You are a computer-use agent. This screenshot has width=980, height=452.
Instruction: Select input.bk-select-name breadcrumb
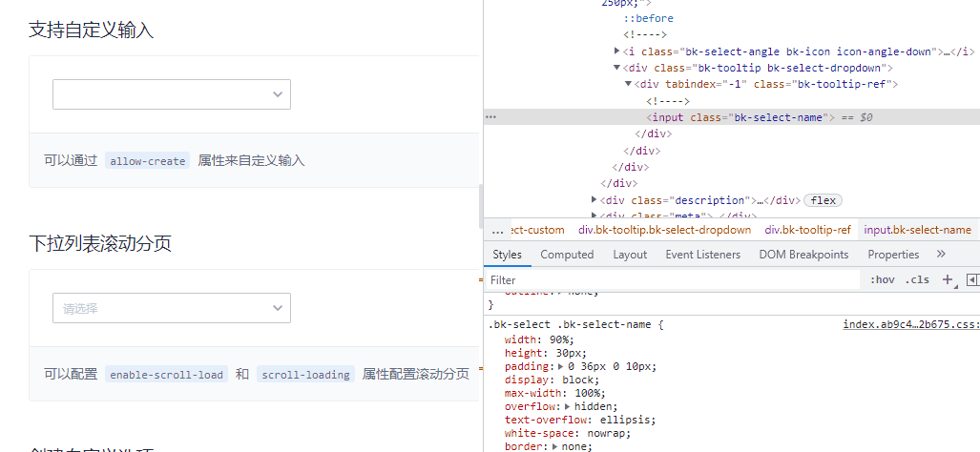pyautogui.click(x=918, y=230)
